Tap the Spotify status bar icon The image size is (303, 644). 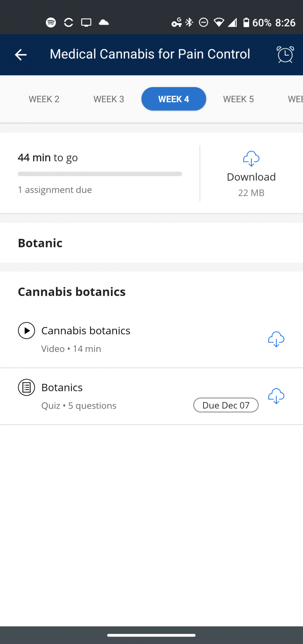(x=51, y=23)
